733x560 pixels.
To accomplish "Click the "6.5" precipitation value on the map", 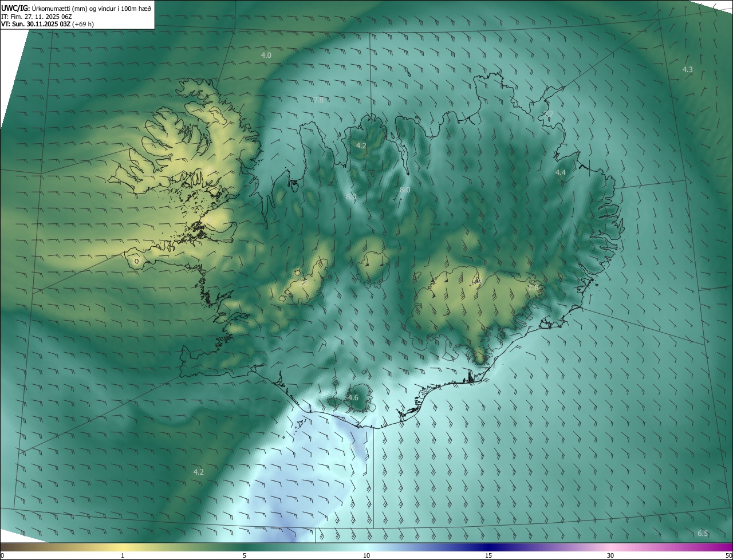I will click(x=703, y=533).
